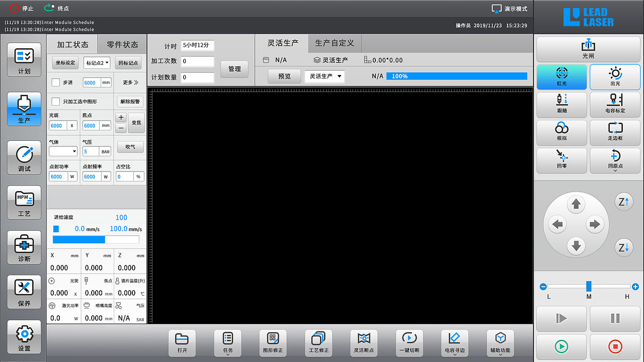Launch the 图形修正 correction tool

(273, 343)
